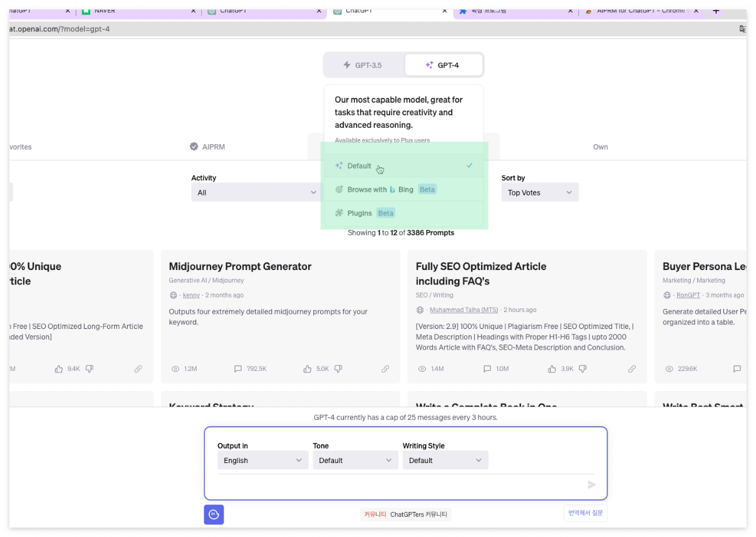Switch to the AIPRM for ChatGPT browser tab
756x537 pixels.
pyautogui.click(x=641, y=11)
